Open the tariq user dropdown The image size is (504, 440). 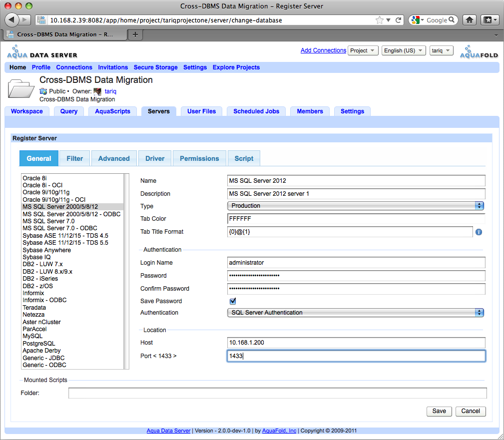[442, 50]
